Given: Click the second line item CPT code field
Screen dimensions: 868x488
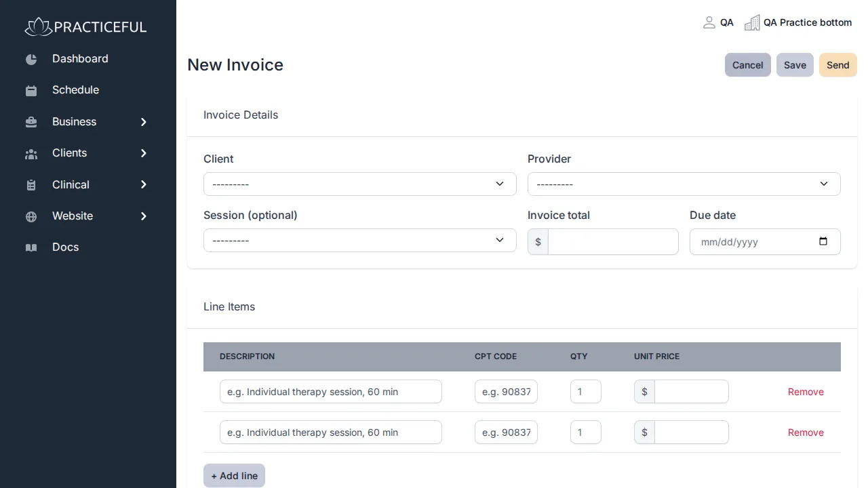Looking at the screenshot, I should [x=506, y=432].
